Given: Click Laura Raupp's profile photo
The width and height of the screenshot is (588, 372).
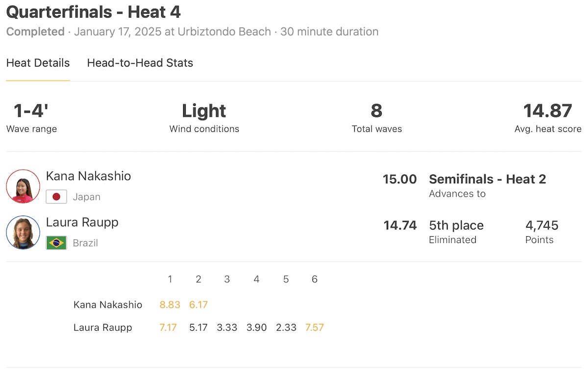Looking at the screenshot, I should click(23, 232).
